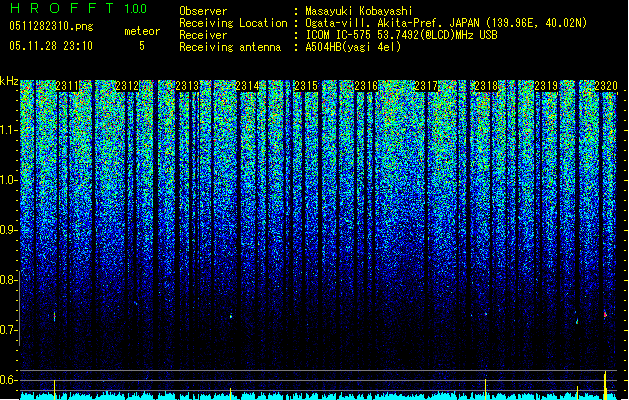Click the Receiving Location label
This screenshot has width=629, height=400.
(233, 23)
